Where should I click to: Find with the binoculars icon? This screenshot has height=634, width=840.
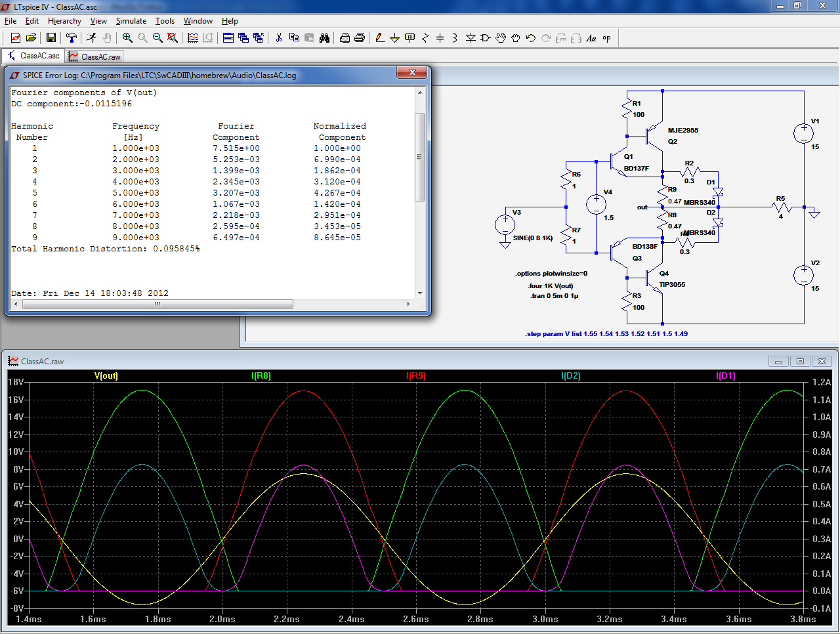tap(324, 38)
